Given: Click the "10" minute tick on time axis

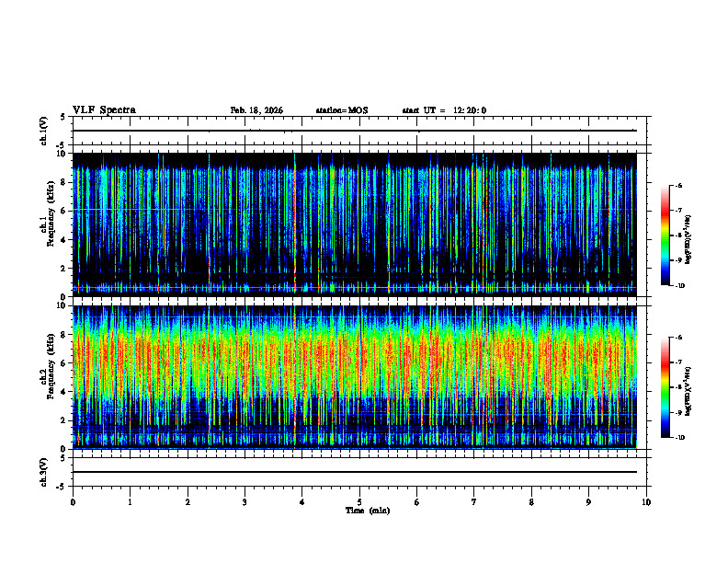Looking at the screenshot, I should [x=646, y=502].
